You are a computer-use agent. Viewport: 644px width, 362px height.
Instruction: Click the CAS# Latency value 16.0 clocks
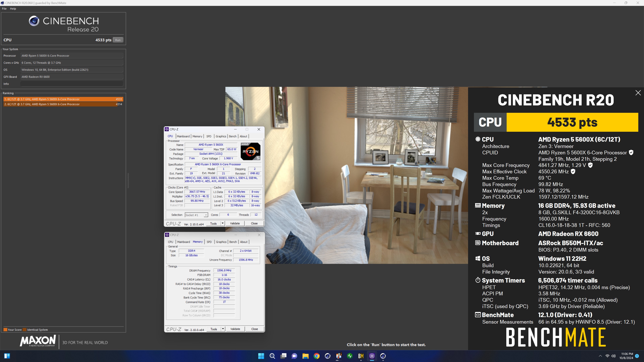[x=224, y=279]
